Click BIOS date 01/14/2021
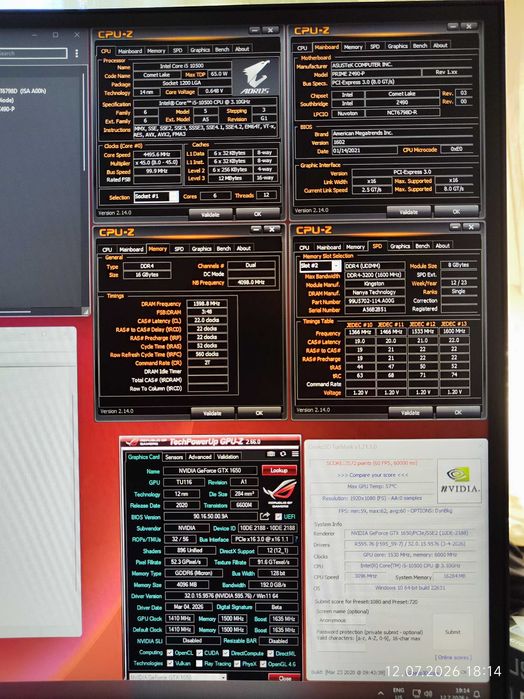 [364, 151]
